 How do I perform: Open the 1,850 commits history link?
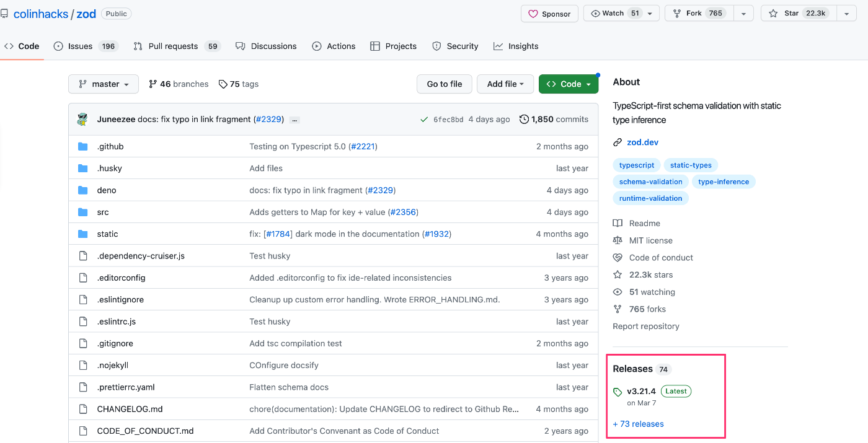(554, 119)
